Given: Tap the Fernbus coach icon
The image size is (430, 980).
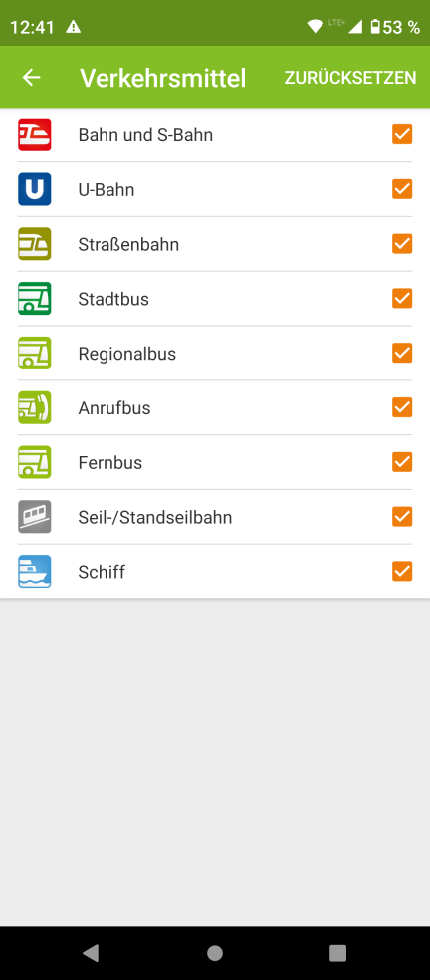Looking at the screenshot, I should tap(35, 462).
